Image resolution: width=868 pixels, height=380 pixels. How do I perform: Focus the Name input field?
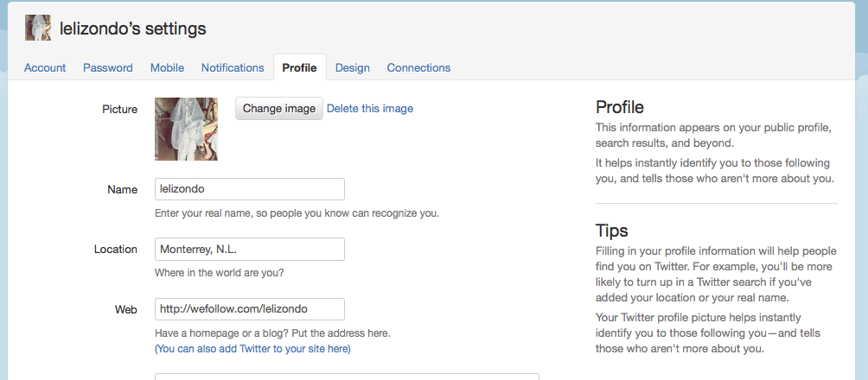(250, 189)
